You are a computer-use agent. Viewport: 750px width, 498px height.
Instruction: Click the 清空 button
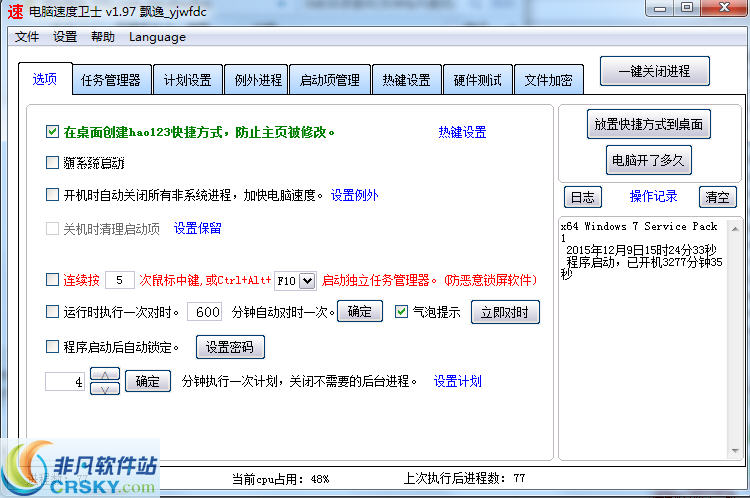click(x=717, y=197)
